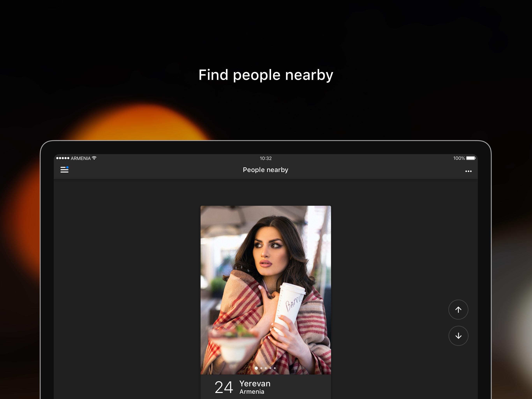Open the hamburger side menu
The height and width of the screenshot is (399, 532).
pyautogui.click(x=64, y=170)
